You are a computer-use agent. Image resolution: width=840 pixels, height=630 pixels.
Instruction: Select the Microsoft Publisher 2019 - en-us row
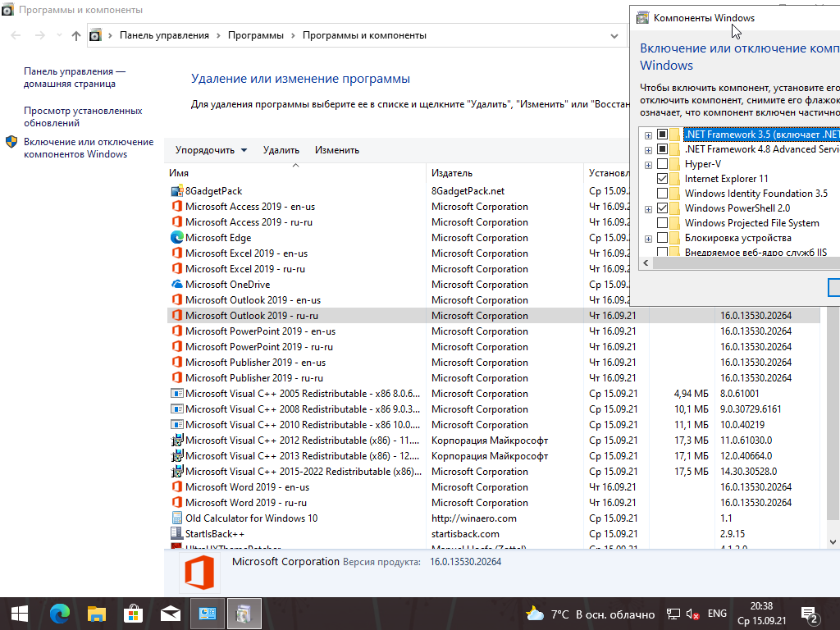click(x=493, y=362)
